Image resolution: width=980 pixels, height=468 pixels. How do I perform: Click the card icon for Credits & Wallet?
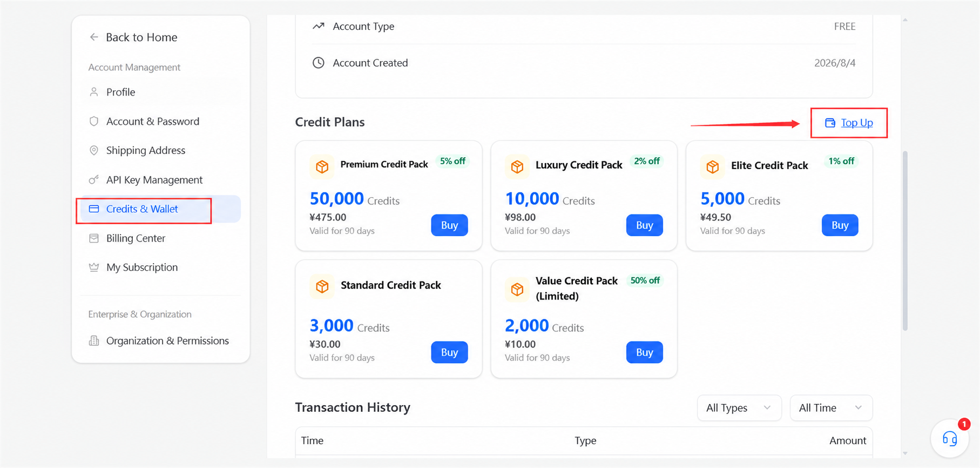94,209
